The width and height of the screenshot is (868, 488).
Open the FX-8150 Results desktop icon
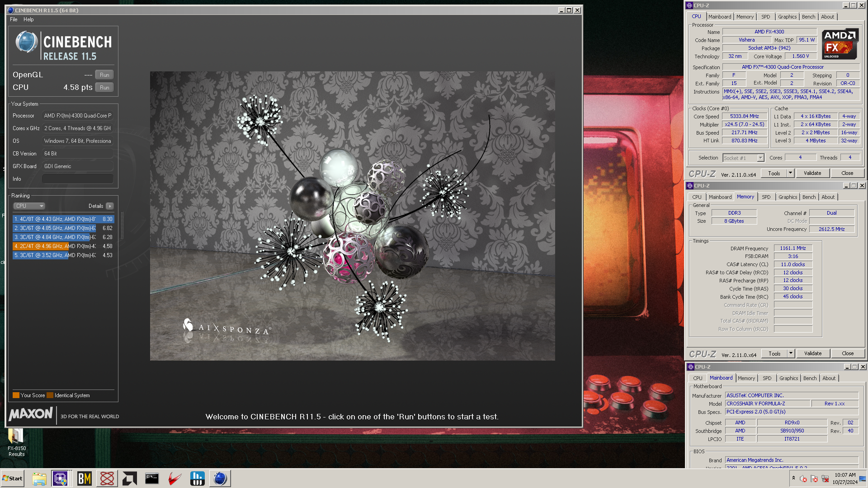click(17, 443)
